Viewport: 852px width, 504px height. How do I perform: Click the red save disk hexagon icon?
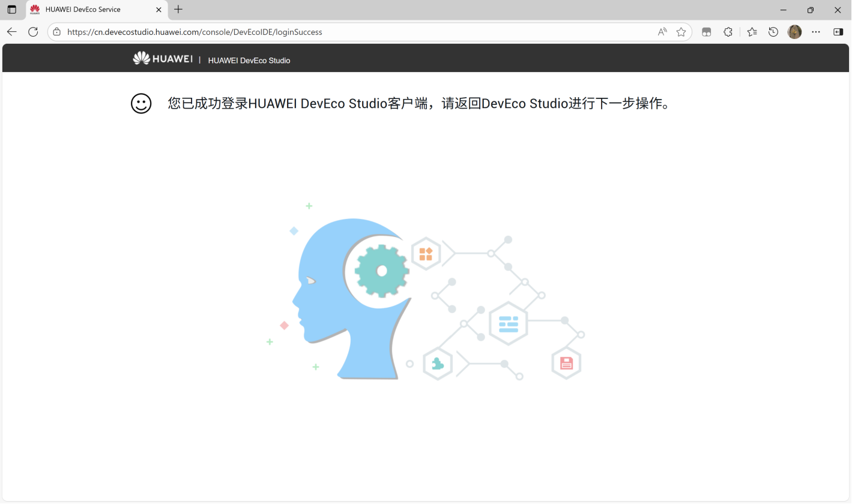point(566,363)
